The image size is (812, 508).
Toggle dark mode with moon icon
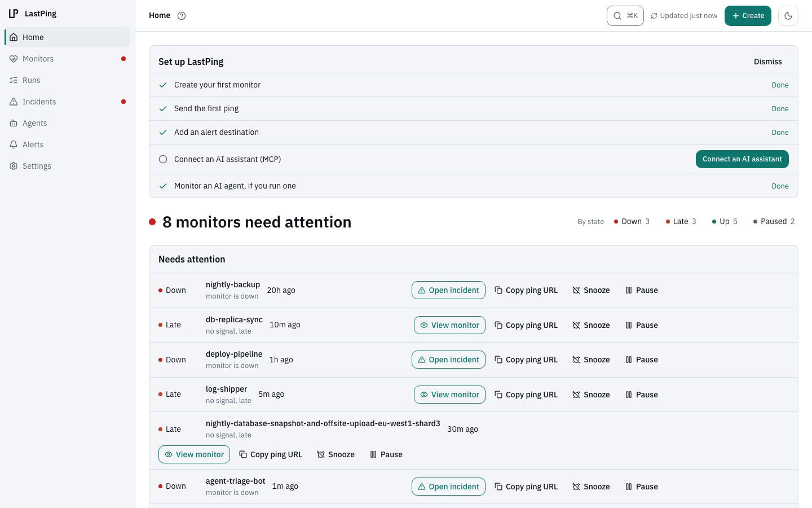[x=788, y=16]
